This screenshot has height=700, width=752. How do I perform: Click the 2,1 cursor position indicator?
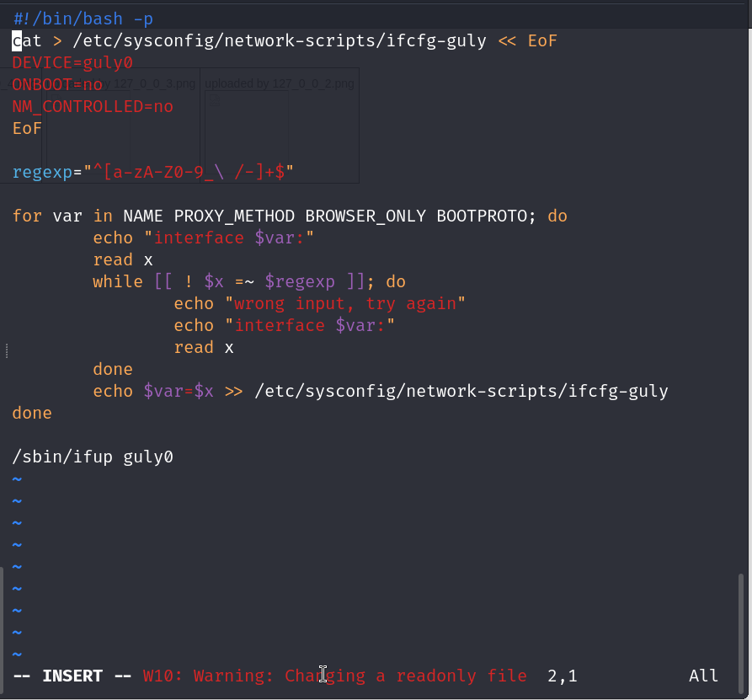563,676
